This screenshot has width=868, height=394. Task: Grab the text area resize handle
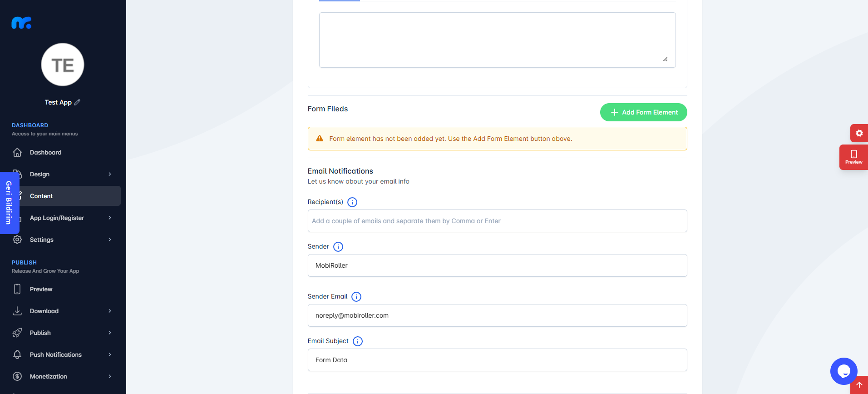point(666,59)
